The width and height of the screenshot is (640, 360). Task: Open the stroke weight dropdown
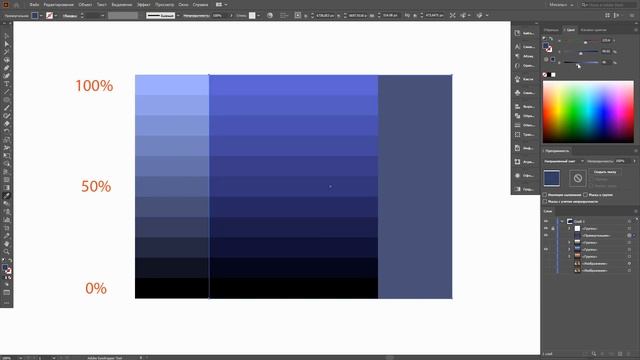(x=102, y=16)
